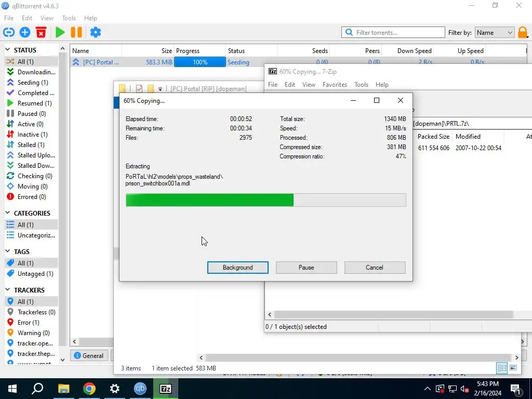Image resolution: width=532 pixels, height=399 pixels.
Task: Click the 7-Zip taskbar icon
Action: pyautogui.click(x=166, y=389)
